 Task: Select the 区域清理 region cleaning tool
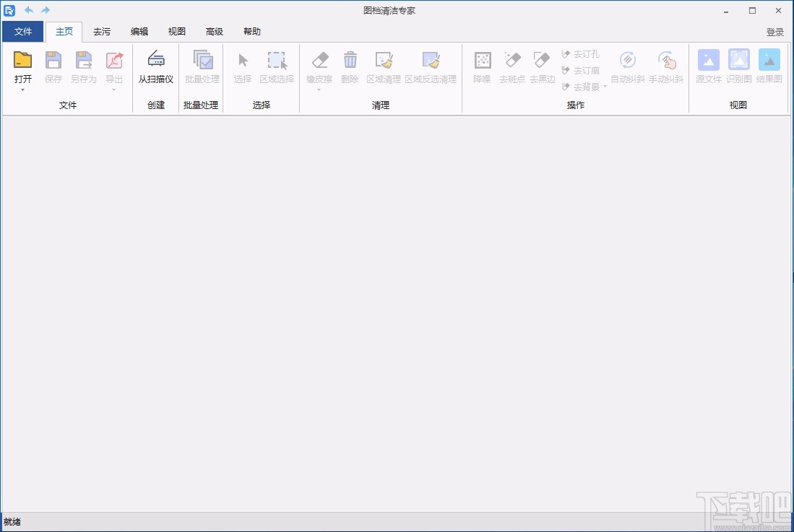click(383, 69)
